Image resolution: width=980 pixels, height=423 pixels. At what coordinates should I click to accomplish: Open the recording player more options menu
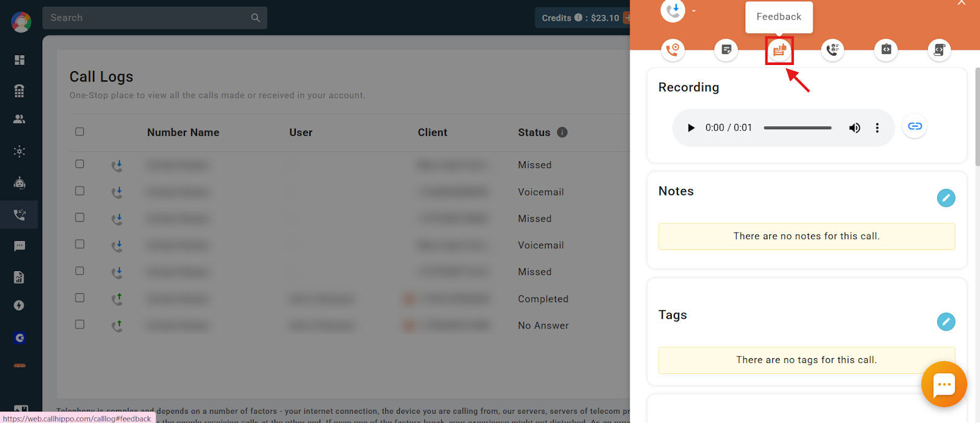coord(877,128)
